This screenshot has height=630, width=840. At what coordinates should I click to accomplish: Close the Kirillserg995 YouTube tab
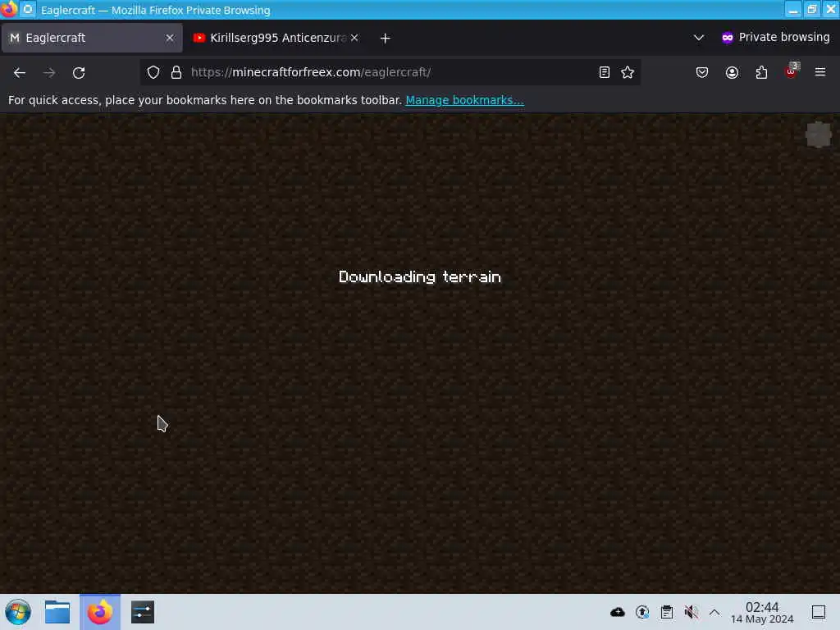pos(354,38)
